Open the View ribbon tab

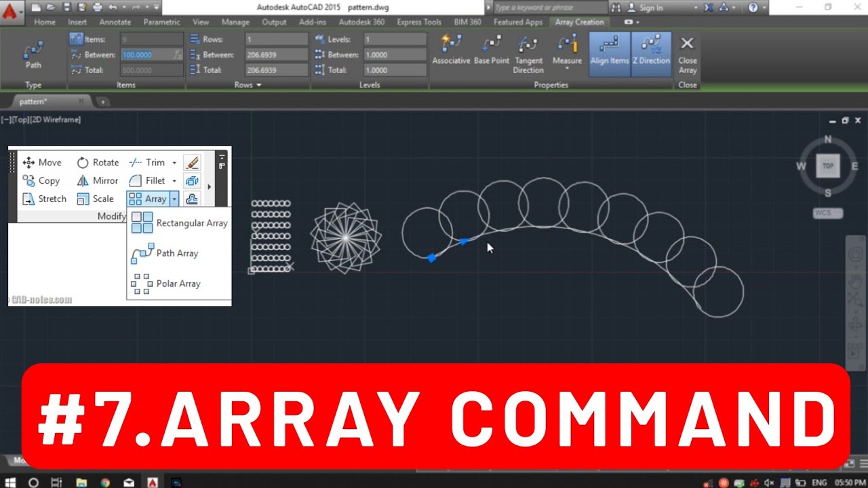[x=201, y=22]
